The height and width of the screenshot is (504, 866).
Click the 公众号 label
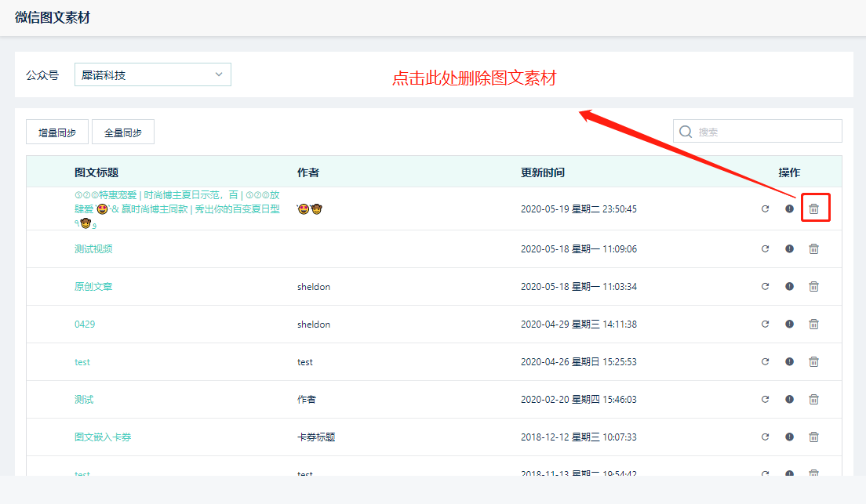coord(42,75)
